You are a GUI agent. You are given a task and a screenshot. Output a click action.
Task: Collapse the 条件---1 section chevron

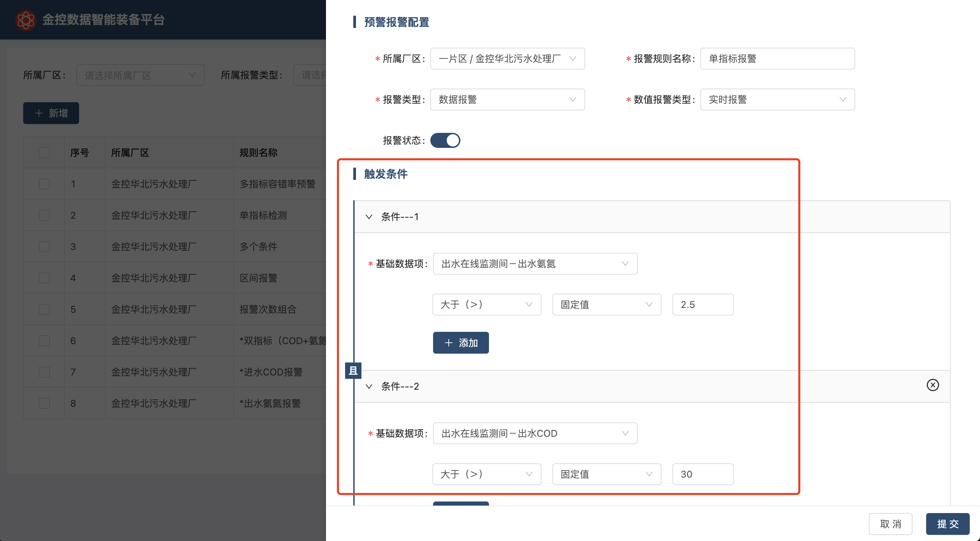coord(368,217)
